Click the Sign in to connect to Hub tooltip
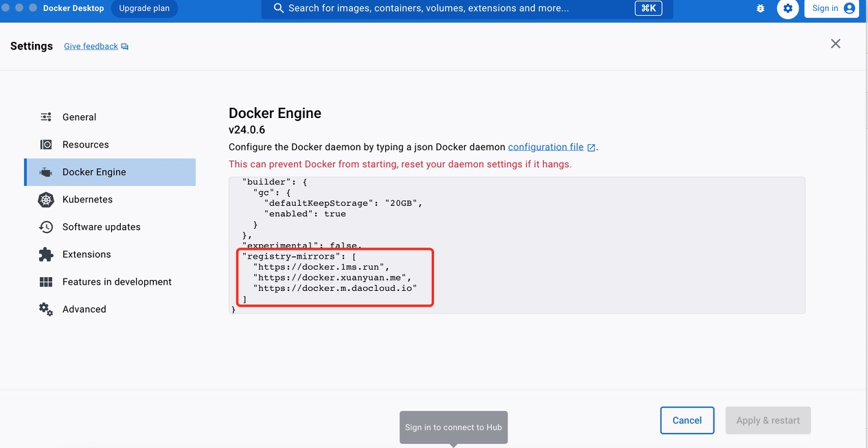Viewport: 868px width, 448px height. click(x=453, y=427)
